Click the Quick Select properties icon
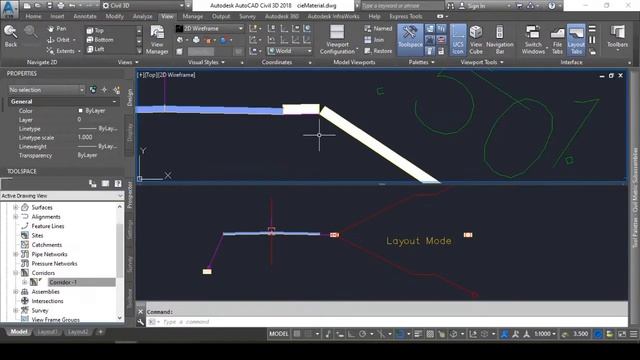This screenshot has width=640, height=360. tap(117, 90)
